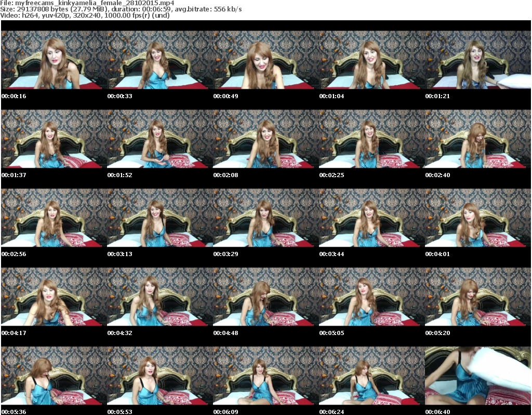
Task: Click the timestamp label 00:01:04
Action: (x=331, y=96)
